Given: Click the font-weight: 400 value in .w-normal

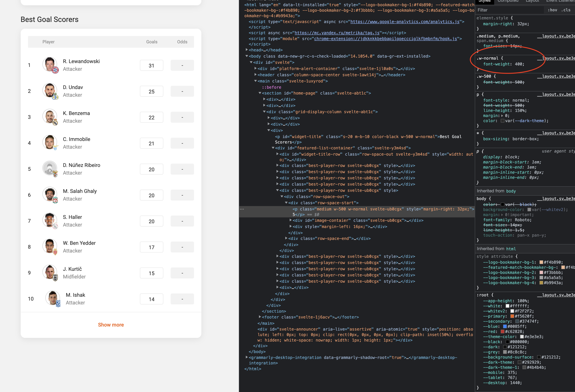Looking at the screenshot, I should pyautogui.click(x=518, y=64).
